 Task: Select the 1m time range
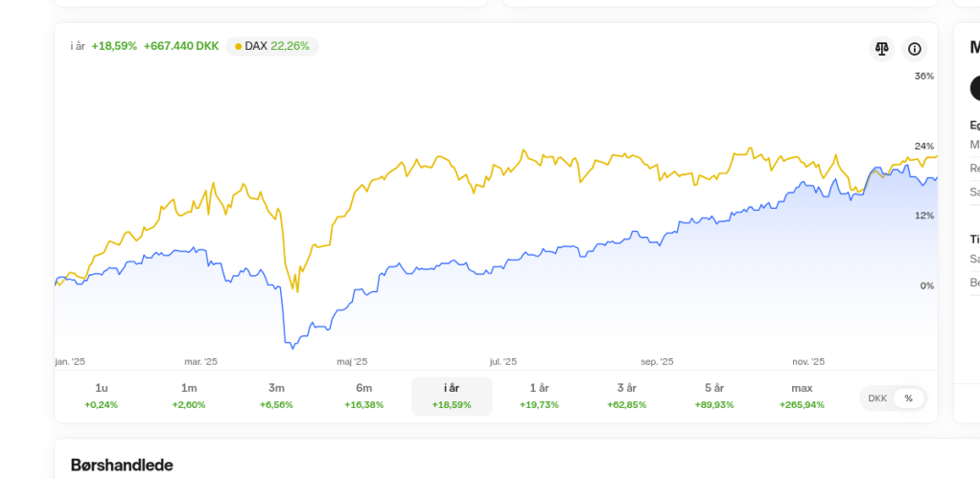pos(189,396)
